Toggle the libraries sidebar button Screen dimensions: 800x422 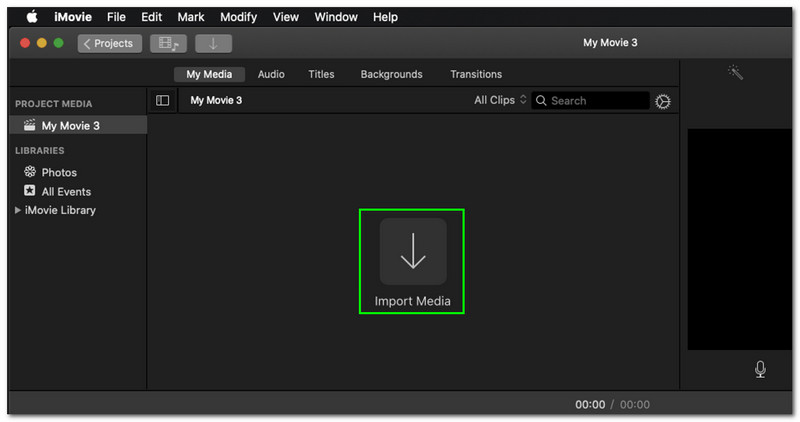tap(163, 101)
